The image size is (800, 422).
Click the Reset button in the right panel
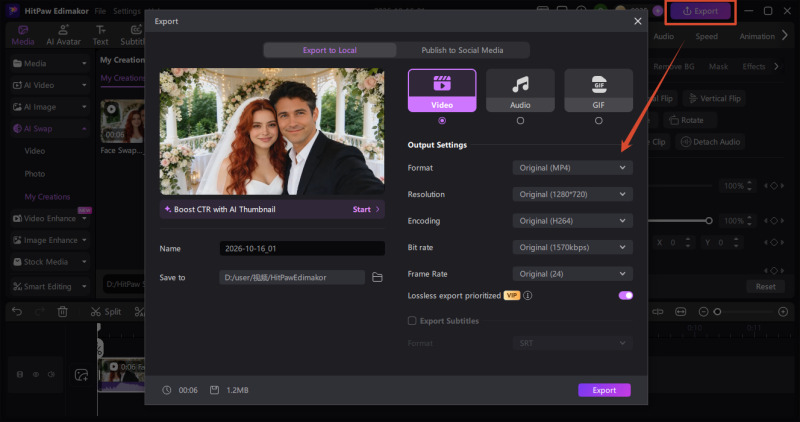pos(765,287)
